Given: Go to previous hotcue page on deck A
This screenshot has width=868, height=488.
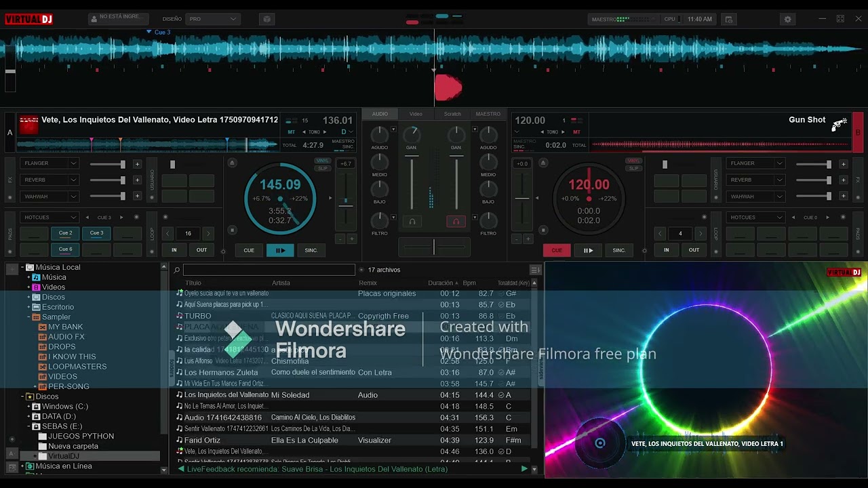Looking at the screenshot, I should pyautogui.click(x=87, y=218).
